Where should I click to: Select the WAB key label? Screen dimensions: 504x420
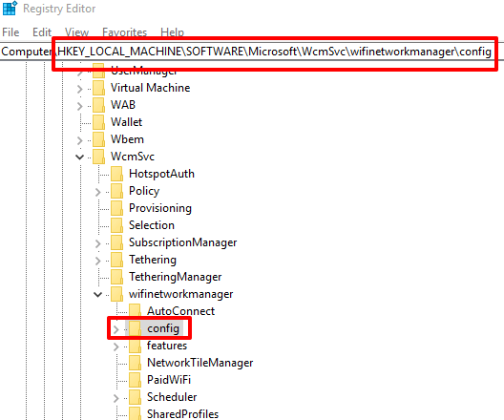click(123, 105)
